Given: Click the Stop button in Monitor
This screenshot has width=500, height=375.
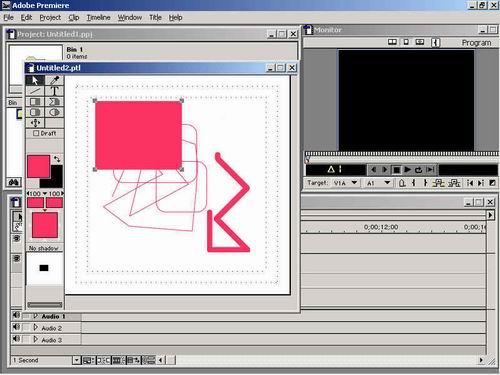Looking at the screenshot, I should coord(396,170).
